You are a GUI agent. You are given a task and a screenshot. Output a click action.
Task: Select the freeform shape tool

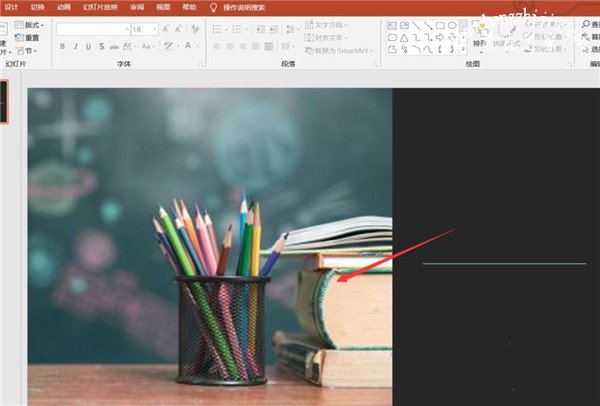tap(392, 49)
